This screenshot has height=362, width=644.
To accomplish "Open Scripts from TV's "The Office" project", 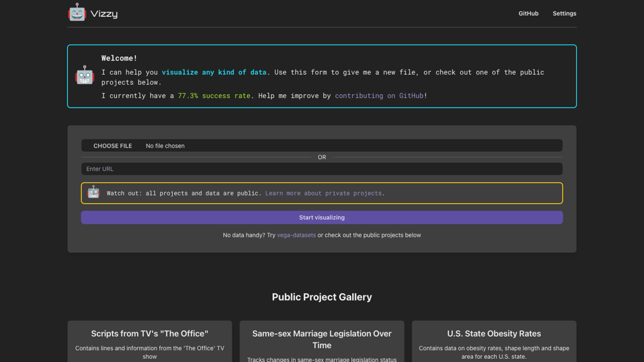I will [150, 334].
